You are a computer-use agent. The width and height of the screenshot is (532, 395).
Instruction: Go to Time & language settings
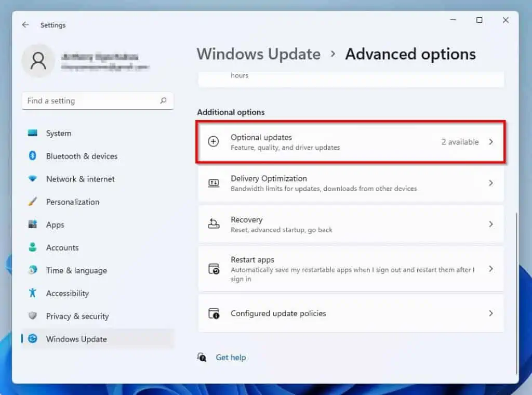click(x=98, y=270)
